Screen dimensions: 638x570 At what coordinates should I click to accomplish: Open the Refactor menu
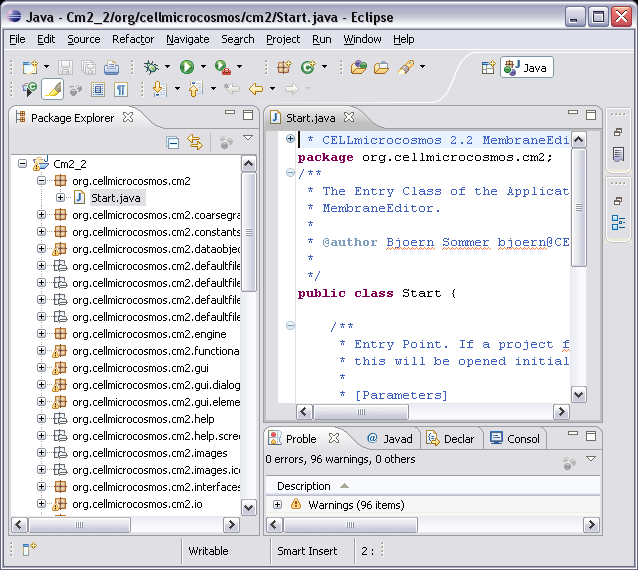133,39
